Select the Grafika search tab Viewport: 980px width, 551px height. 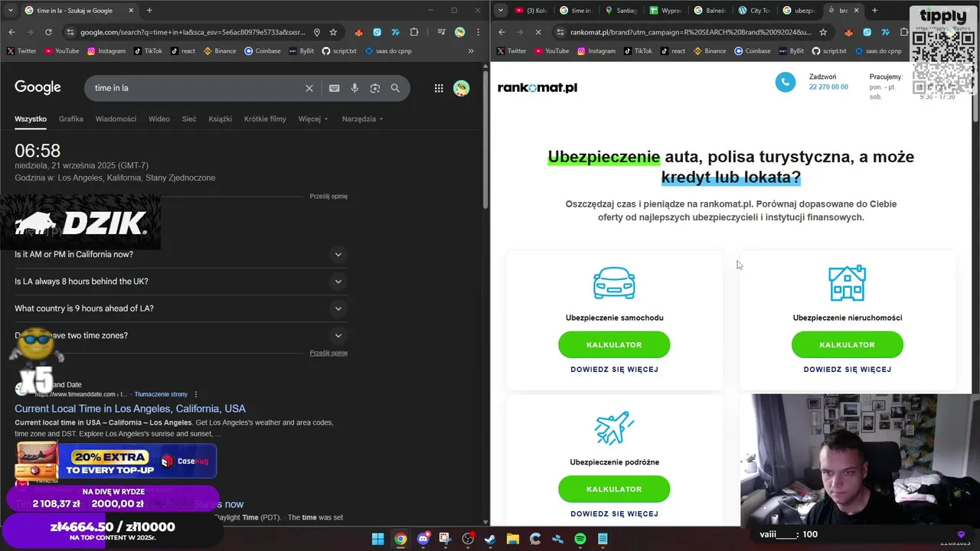coord(70,119)
